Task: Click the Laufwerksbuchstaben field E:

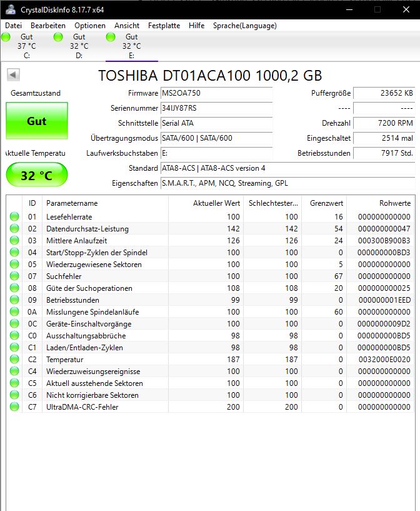Action: tap(216, 153)
